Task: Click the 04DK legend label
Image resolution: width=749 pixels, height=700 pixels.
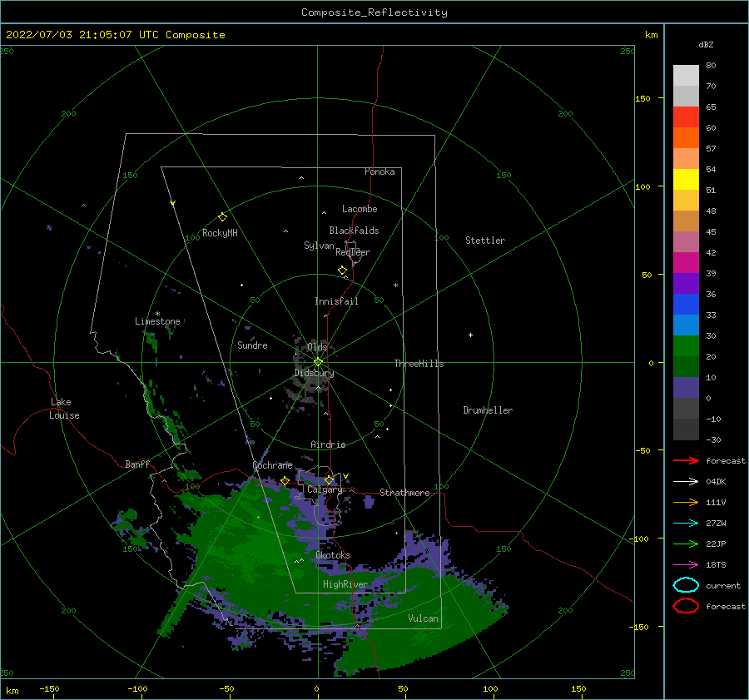Action: pos(716,482)
